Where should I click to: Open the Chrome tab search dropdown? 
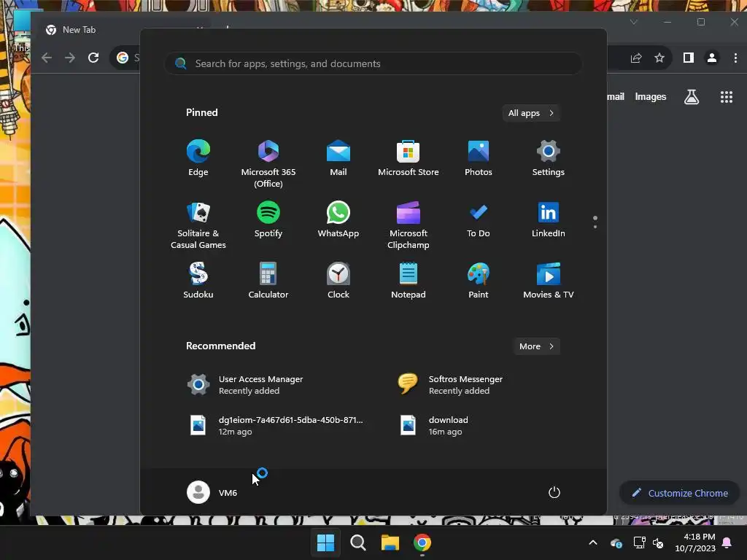pos(634,22)
